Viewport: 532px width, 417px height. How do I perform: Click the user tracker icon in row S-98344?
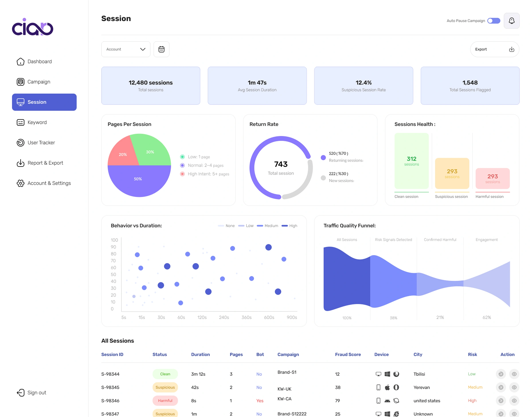(x=501, y=374)
